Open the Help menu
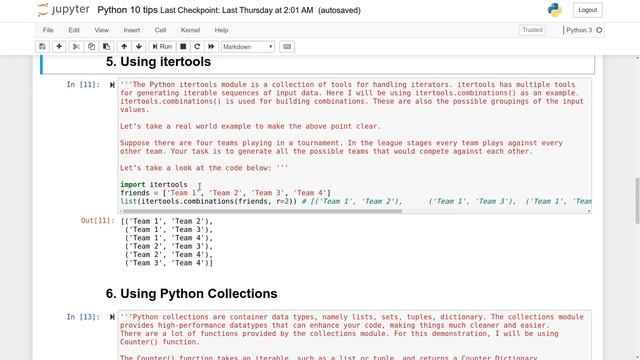640x360 pixels. [x=221, y=30]
